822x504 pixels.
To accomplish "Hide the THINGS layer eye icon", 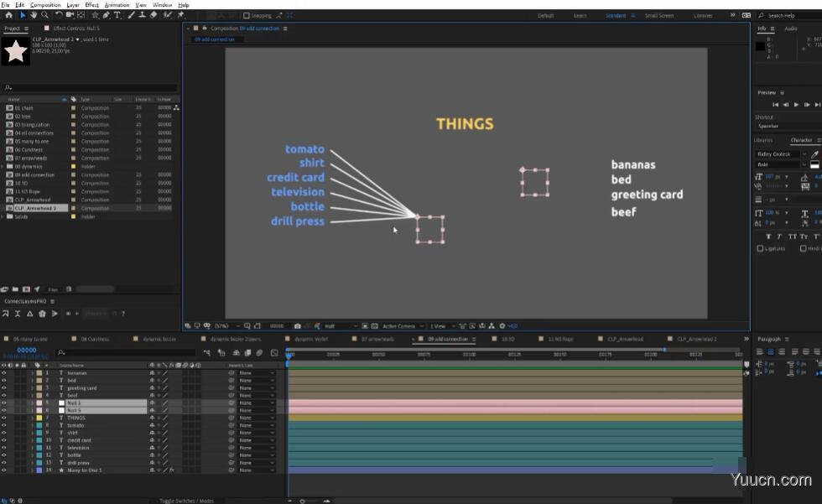I will 3,418.
